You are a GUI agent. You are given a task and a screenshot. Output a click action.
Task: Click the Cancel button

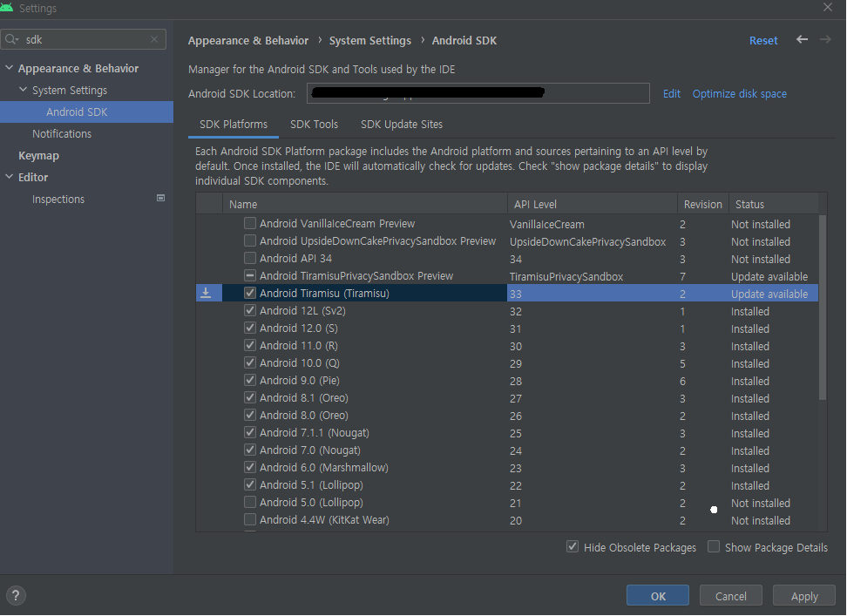tap(730, 595)
